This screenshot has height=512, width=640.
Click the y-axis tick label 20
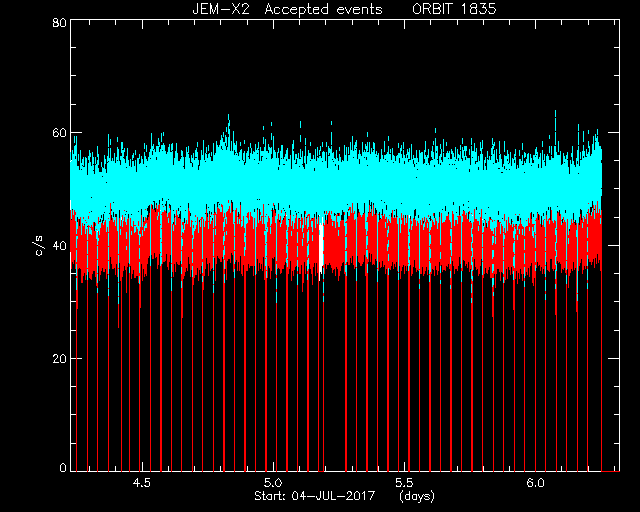pyautogui.click(x=60, y=358)
